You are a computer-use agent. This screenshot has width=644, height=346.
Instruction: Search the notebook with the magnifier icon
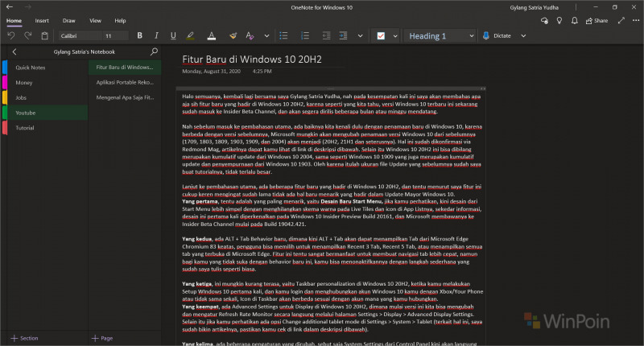tap(154, 51)
